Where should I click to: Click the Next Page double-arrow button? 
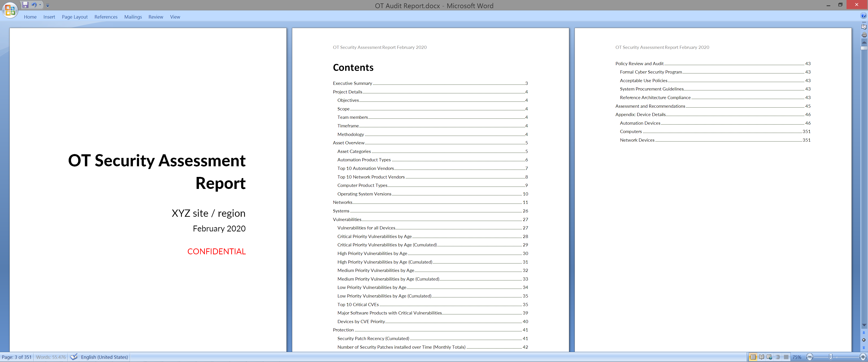pos(864,348)
